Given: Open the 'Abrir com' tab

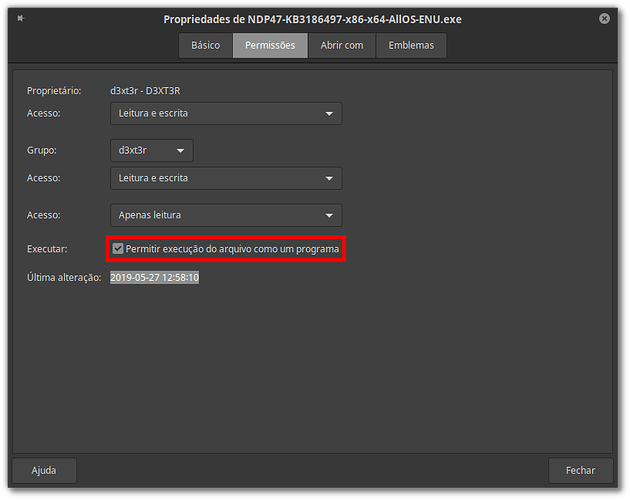Looking at the screenshot, I should point(342,45).
